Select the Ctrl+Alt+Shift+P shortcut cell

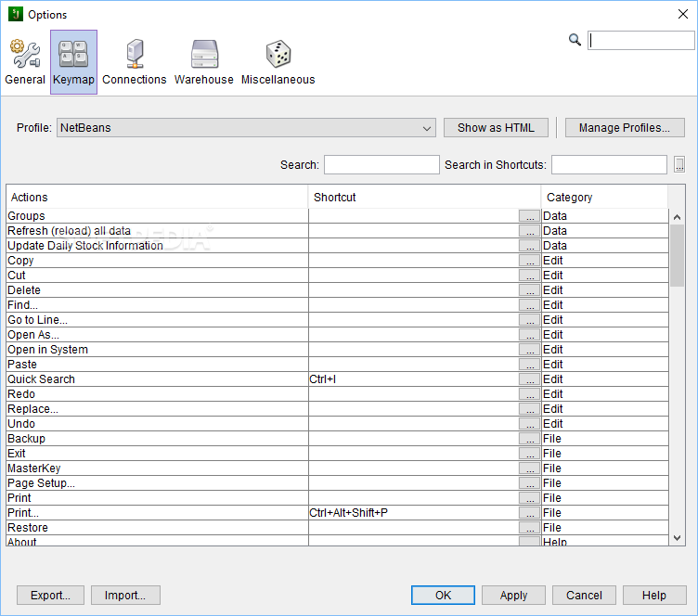(x=414, y=513)
